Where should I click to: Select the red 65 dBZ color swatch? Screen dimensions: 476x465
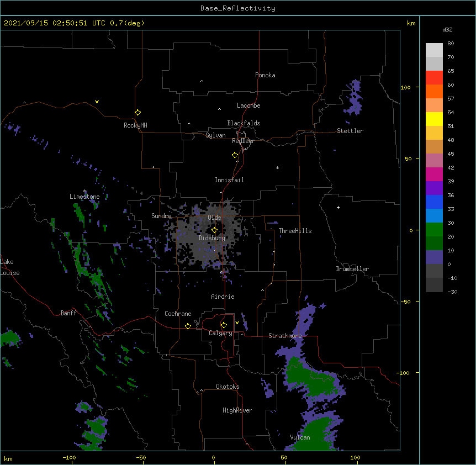point(434,77)
